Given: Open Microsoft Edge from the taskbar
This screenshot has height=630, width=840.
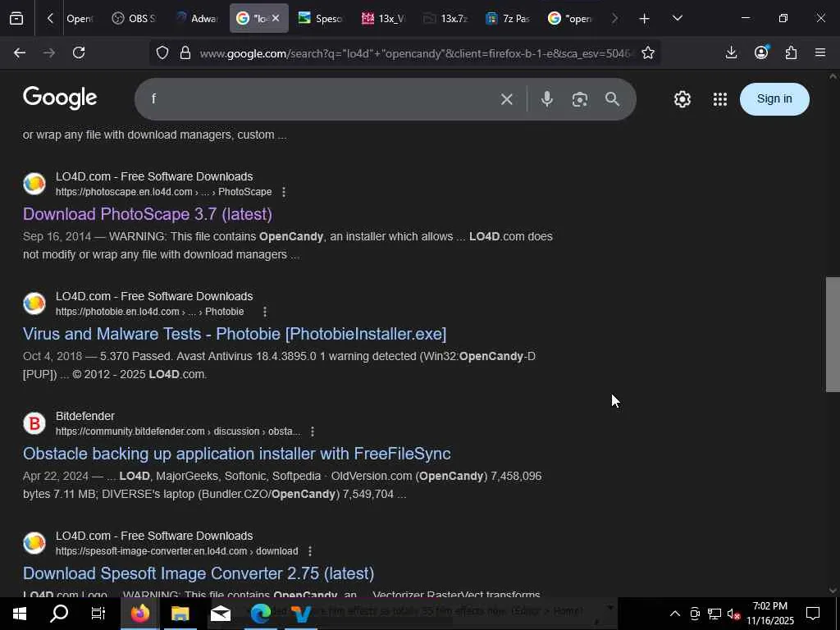Looking at the screenshot, I should tap(261, 614).
